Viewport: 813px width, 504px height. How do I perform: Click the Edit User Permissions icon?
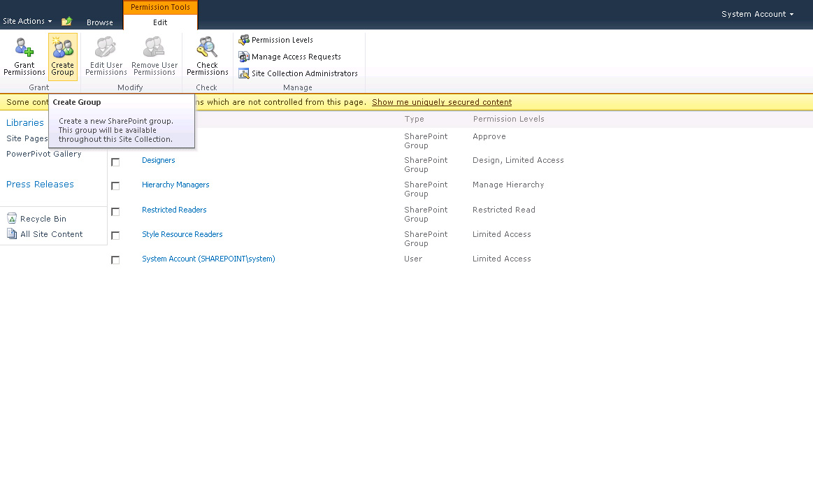[106, 48]
